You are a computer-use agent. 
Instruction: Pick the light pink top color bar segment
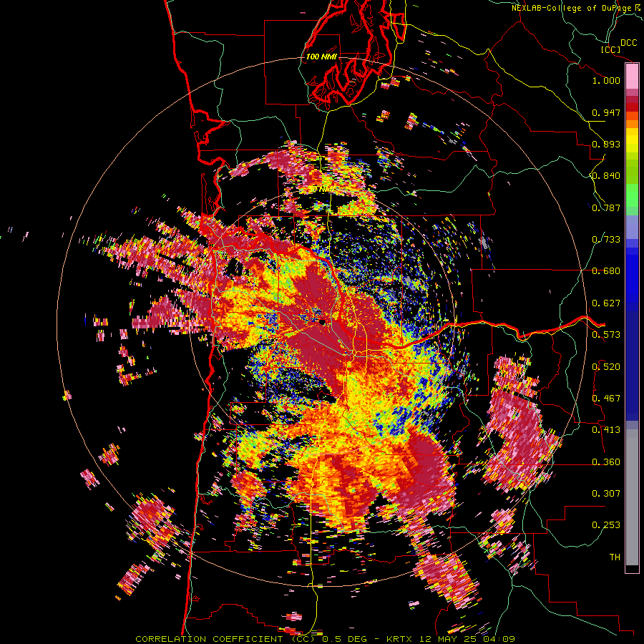pos(632,76)
